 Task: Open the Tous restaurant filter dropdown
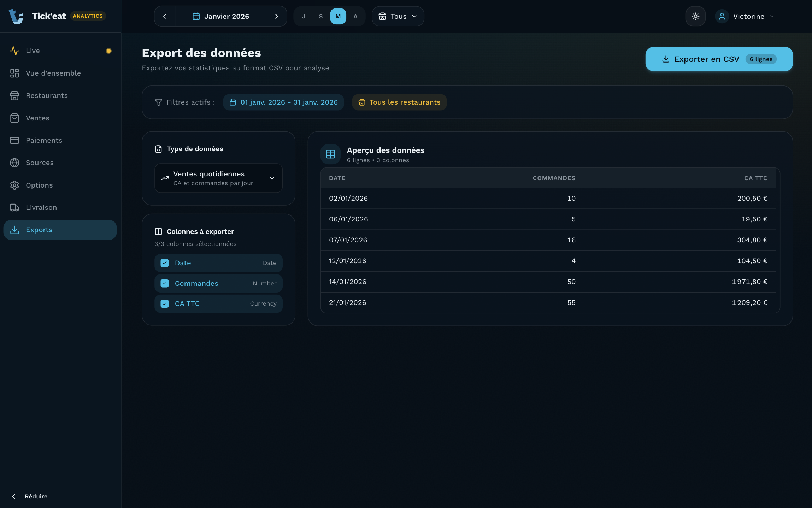398,16
